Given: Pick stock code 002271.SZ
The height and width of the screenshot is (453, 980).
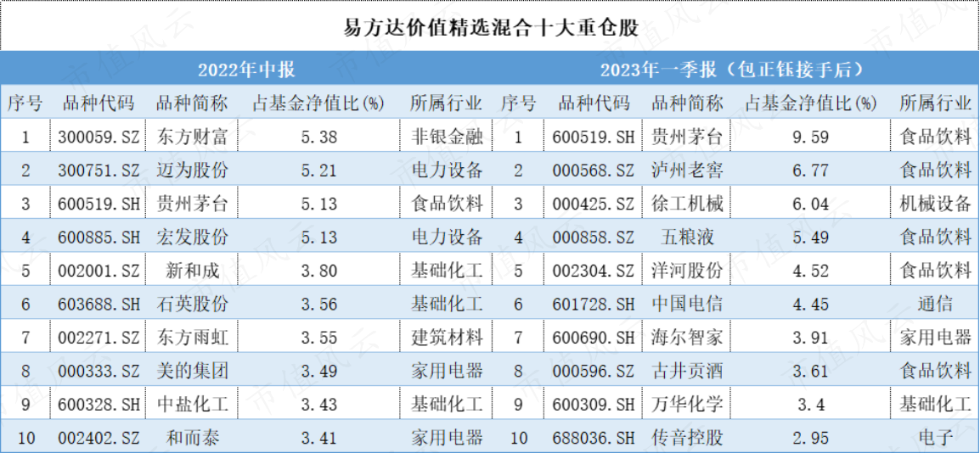Looking at the screenshot, I should (x=99, y=338).
